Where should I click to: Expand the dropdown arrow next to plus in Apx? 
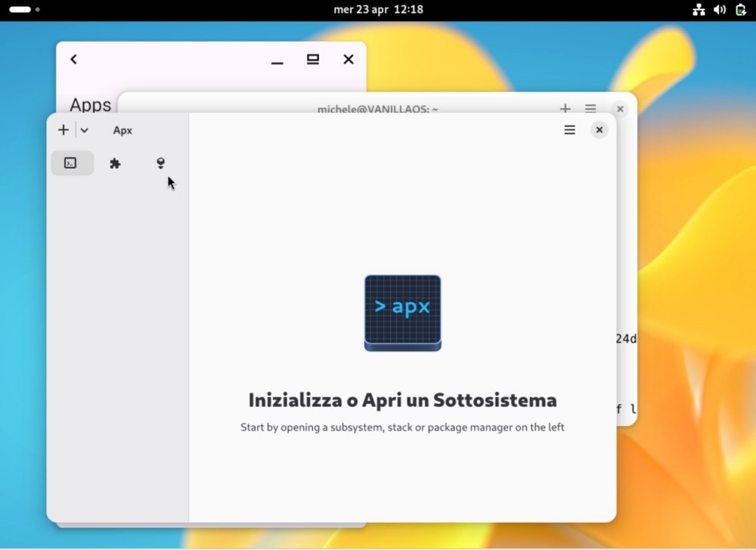coord(85,130)
